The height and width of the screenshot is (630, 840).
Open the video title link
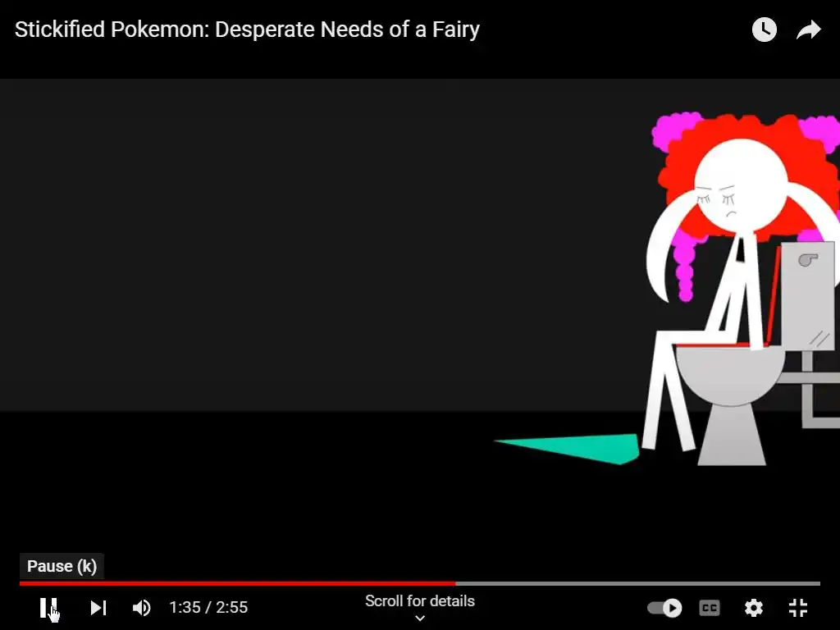pyautogui.click(x=247, y=30)
